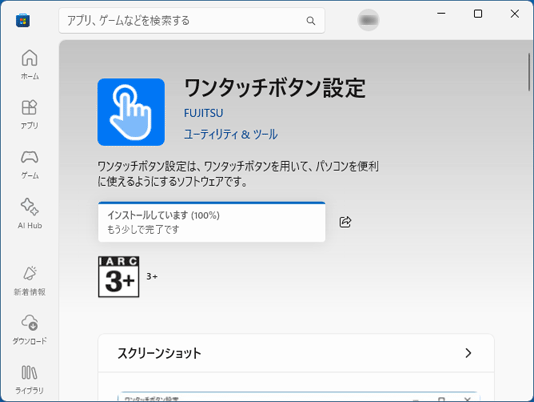The height and width of the screenshot is (402, 534).
Task: Click the IARC 3+ rating badge
Action: coord(119,277)
